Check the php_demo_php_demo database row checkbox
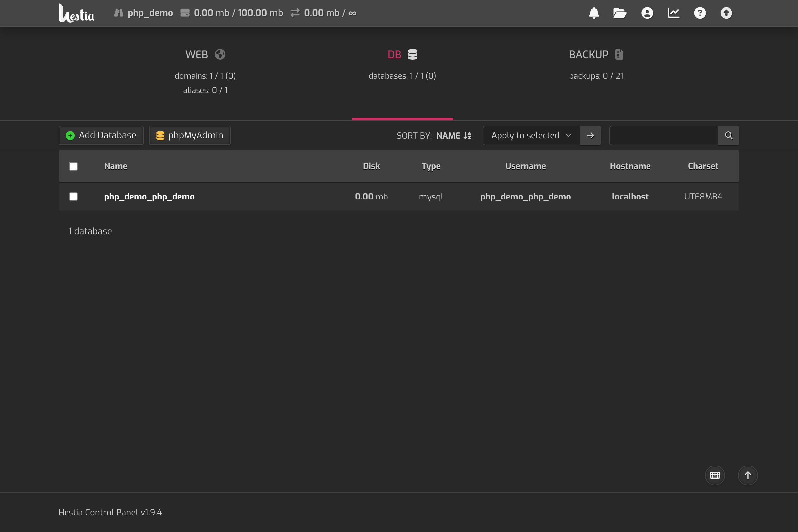This screenshot has height=532, width=798. (x=73, y=197)
